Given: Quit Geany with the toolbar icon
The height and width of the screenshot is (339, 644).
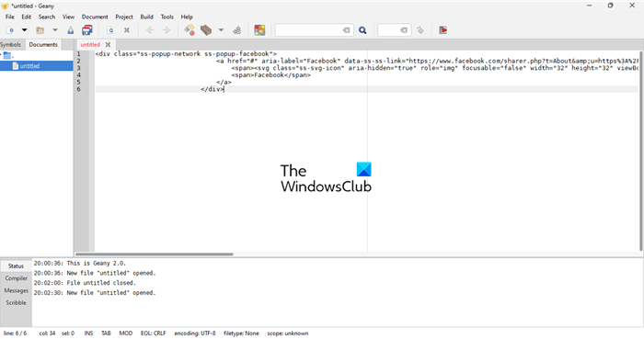Looking at the screenshot, I should 443,30.
